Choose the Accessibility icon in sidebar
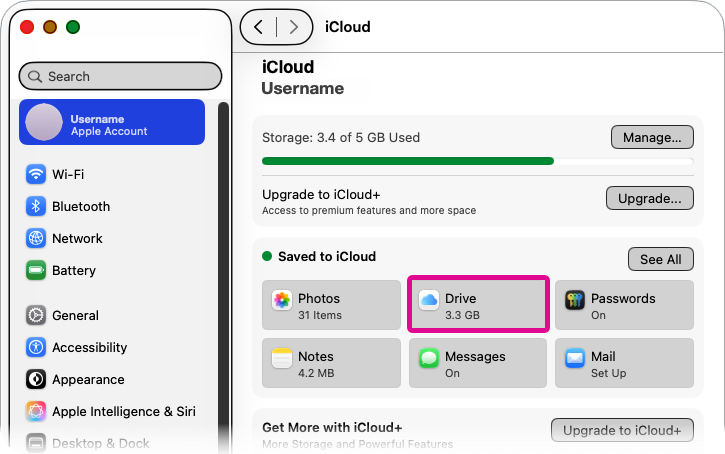The width and height of the screenshot is (725, 454). 36,347
